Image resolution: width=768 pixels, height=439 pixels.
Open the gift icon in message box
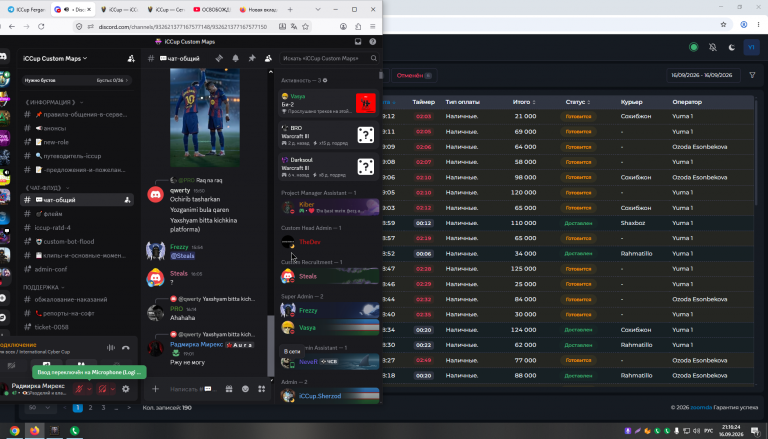click(229, 389)
